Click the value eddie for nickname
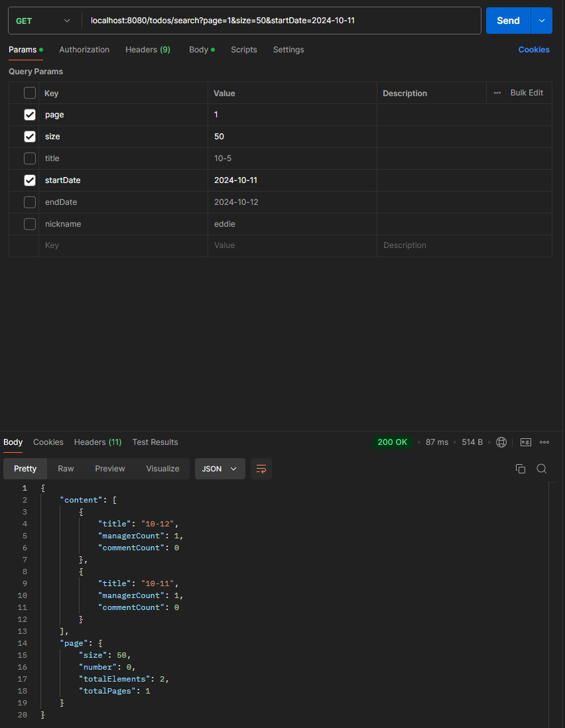This screenshot has height=728, width=565. click(225, 224)
